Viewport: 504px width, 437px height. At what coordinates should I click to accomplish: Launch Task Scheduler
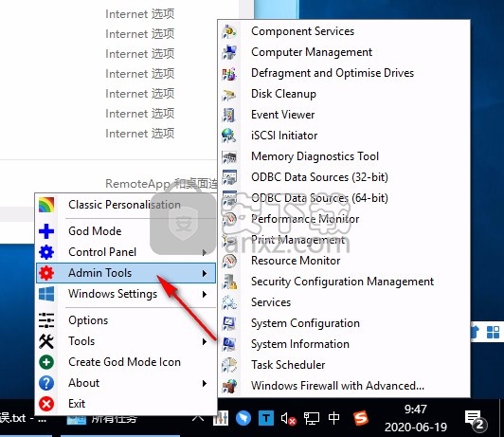coord(344,365)
